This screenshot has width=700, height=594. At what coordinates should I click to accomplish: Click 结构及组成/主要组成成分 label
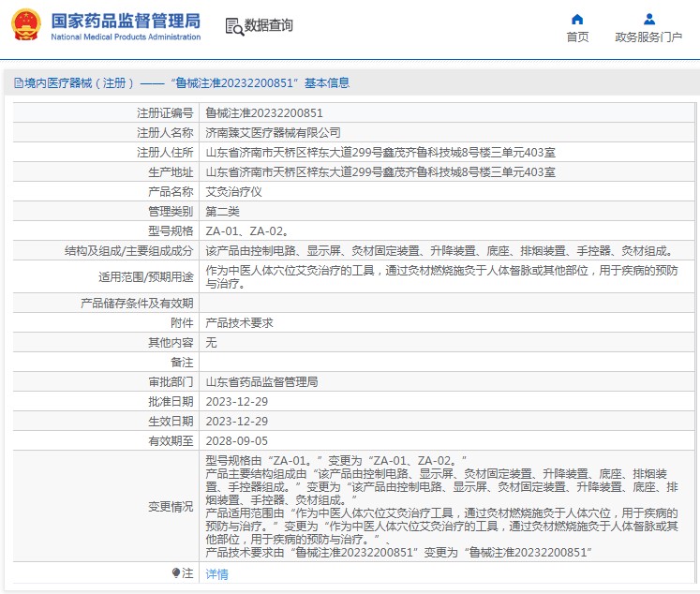(x=129, y=251)
